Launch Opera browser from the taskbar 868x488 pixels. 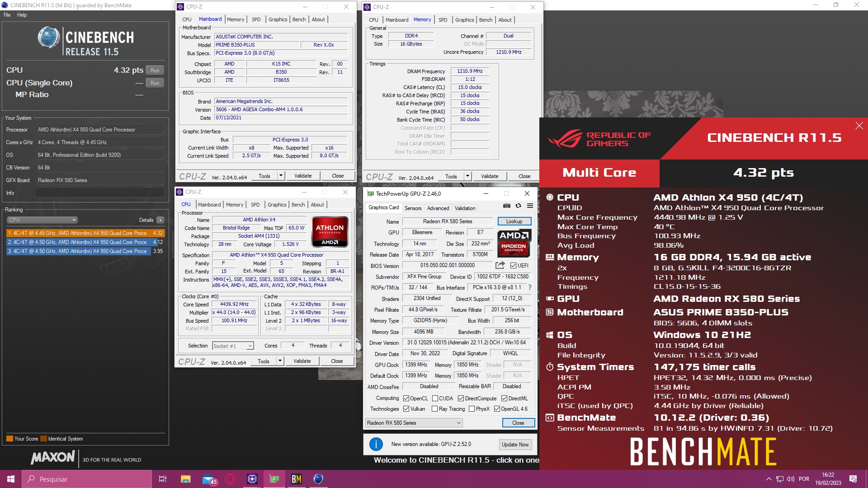point(230,479)
